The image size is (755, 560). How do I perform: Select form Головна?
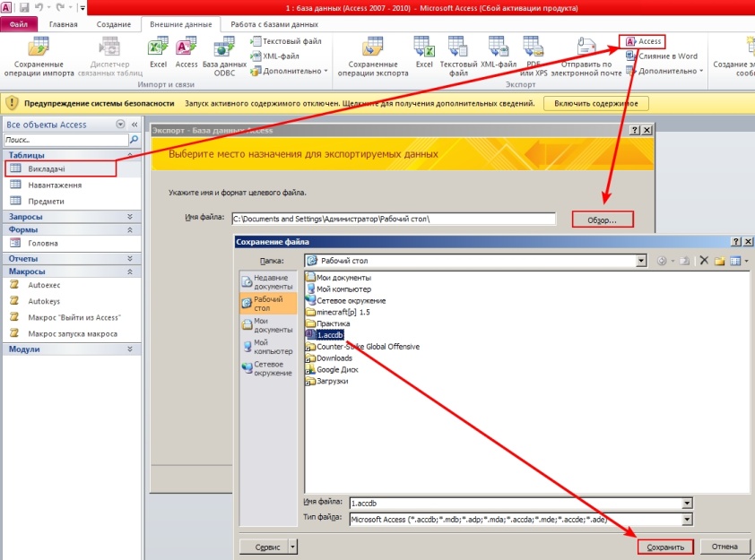coord(73,243)
